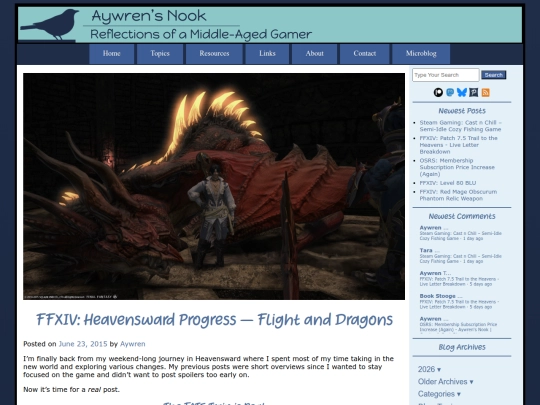Image resolution: width=540 pixels, height=405 pixels.
Task: Click the Newest Comments heading
Action: (462, 216)
